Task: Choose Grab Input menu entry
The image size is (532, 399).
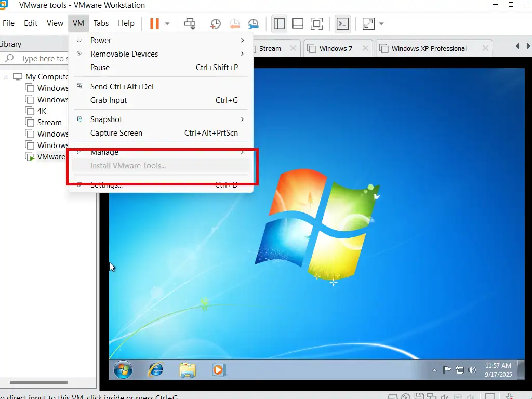Action: pyautogui.click(x=161, y=100)
